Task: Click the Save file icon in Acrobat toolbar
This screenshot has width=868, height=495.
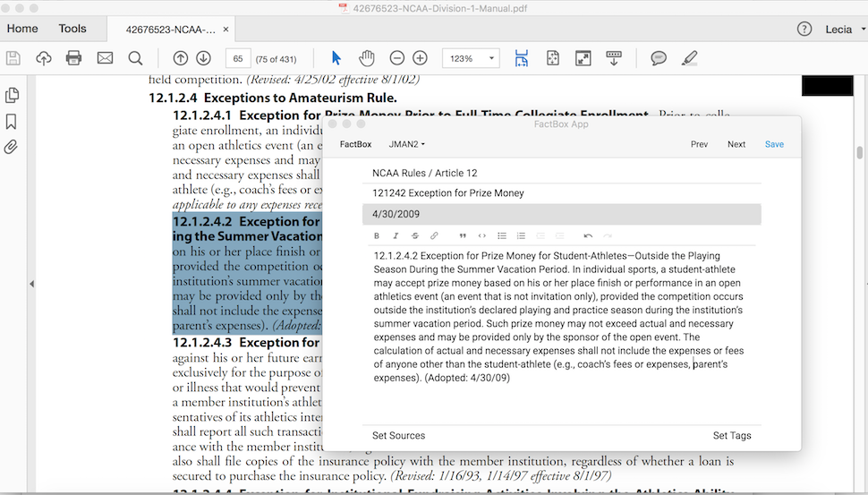Action: (13, 58)
